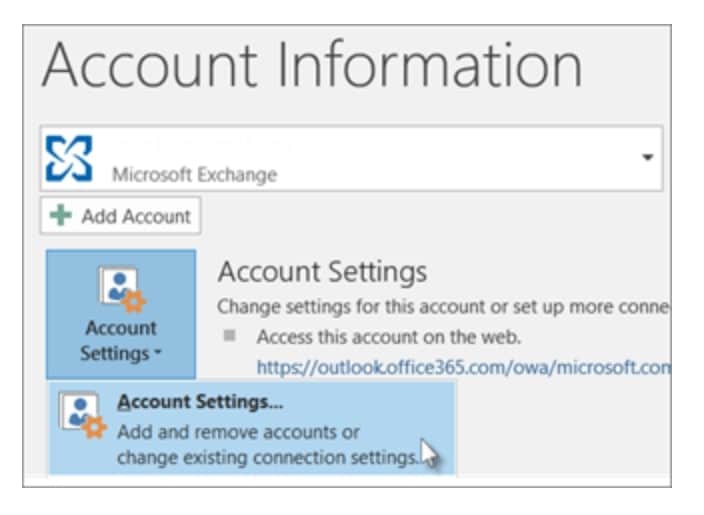Click the large Account Settings button label
Viewport: 704px width, 515px height.
[120, 340]
